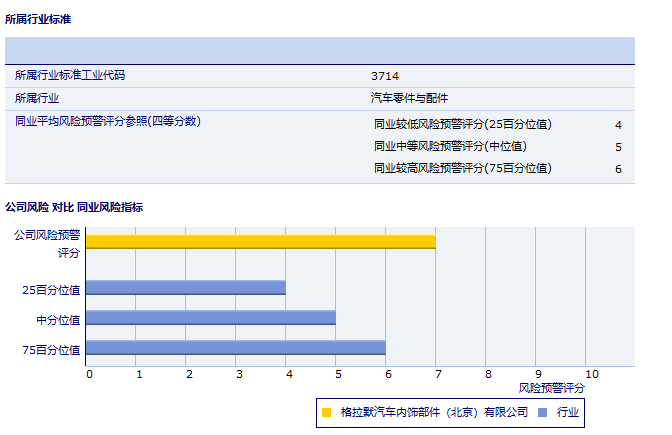Click the 同业中等风险预警评分(中位值) entry

[x=449, y=147]
